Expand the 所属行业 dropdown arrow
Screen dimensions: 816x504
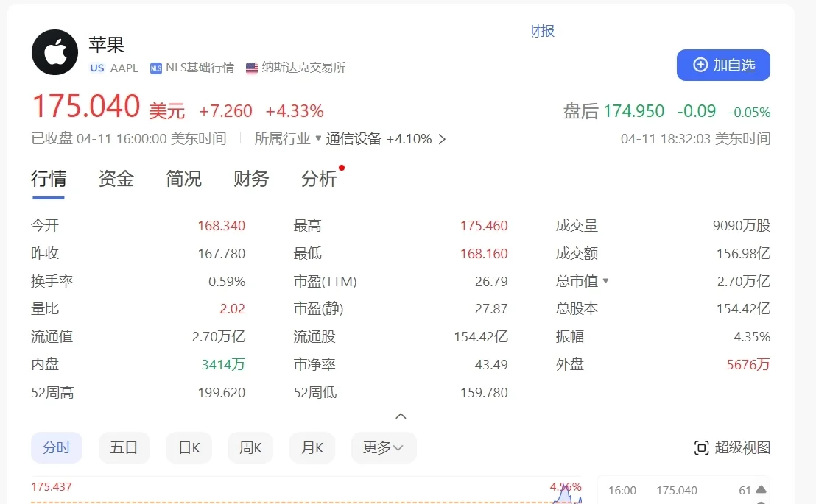tap(318, 138)
